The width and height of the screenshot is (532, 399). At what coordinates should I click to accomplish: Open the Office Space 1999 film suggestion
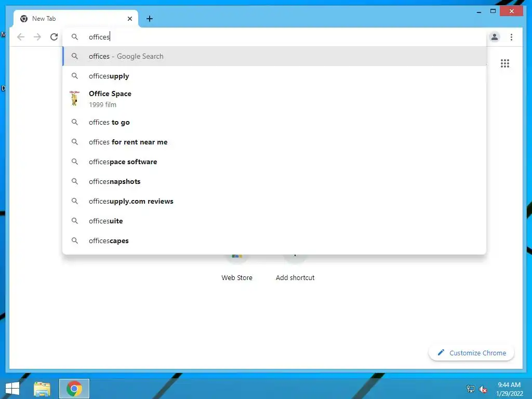pos(274,99)
